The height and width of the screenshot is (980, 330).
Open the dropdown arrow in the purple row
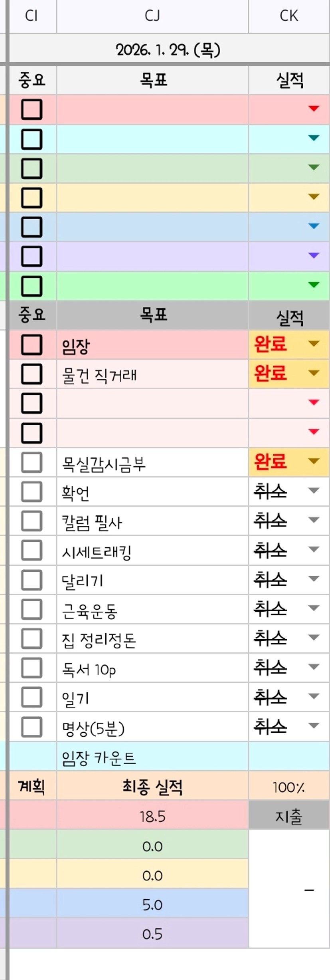click(x=314, y=256)
